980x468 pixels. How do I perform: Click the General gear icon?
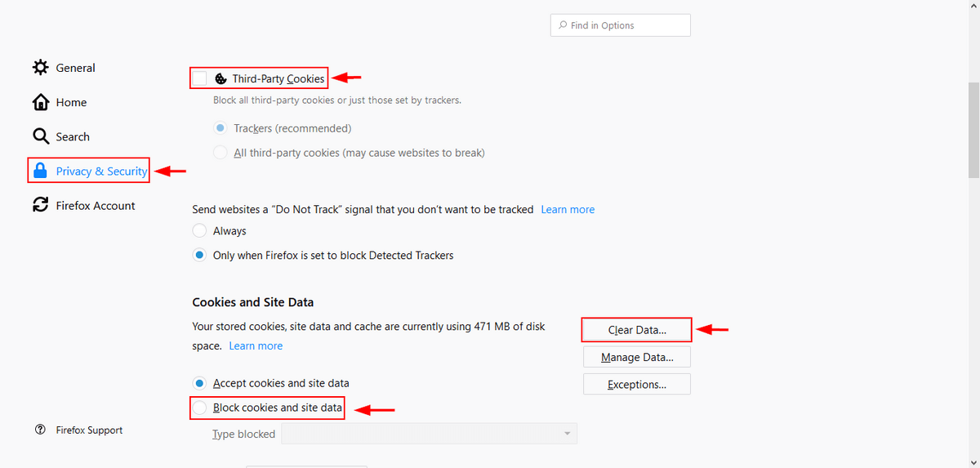tap(40, 68)
